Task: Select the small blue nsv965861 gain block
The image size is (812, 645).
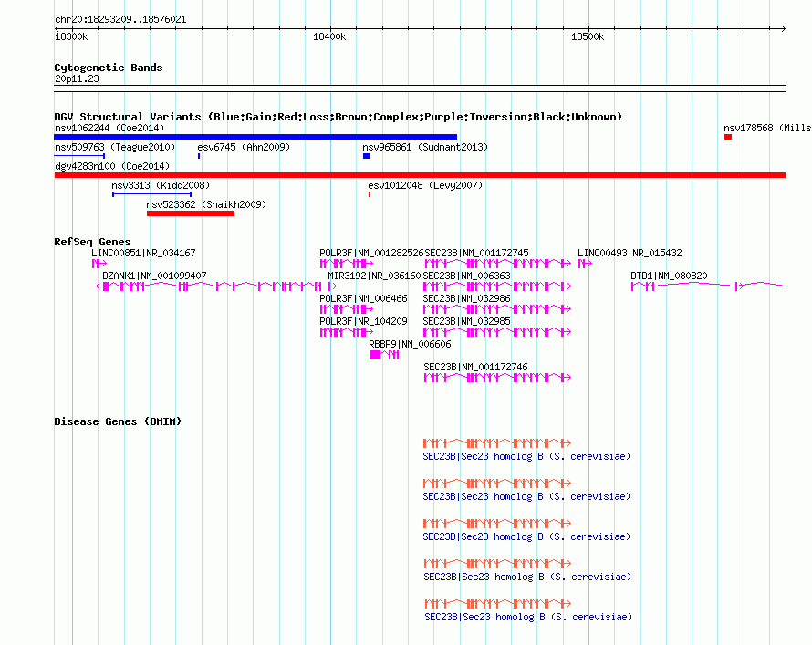Action: [367, 156]
